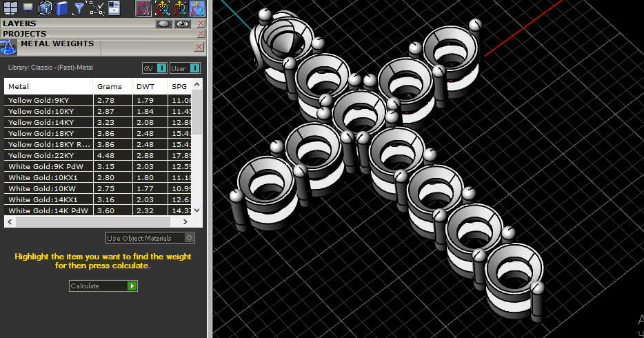Click the vertical scrollbar thumb of metal table
Image resolution: width=644 pixels, height=338 pixels.
coord(197,112)
